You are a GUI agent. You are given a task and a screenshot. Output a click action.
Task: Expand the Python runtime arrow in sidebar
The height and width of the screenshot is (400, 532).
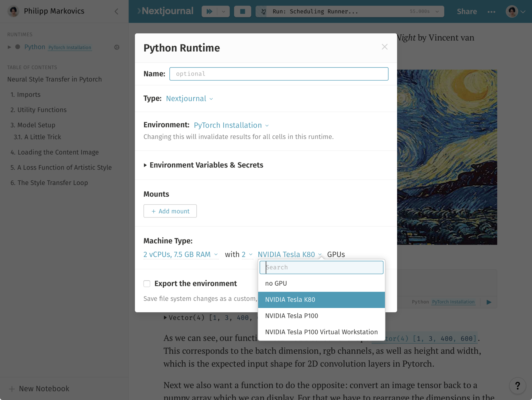pyautogui.click(x=9, y=47)
